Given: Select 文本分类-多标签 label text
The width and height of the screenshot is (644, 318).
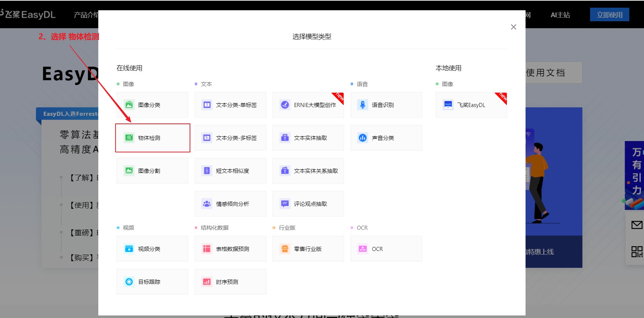Looking at the screenshot, I should coord(236,138).
